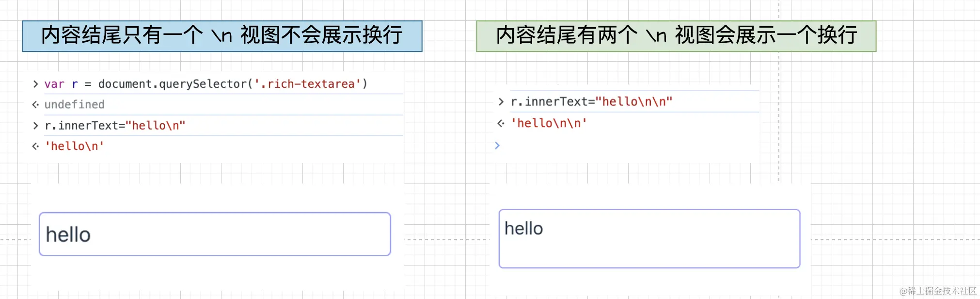The width and height of the screenshot is (980, 299).
Task: Click the return arrow beside the 'hello\n' output
Action: pos(34,146)
